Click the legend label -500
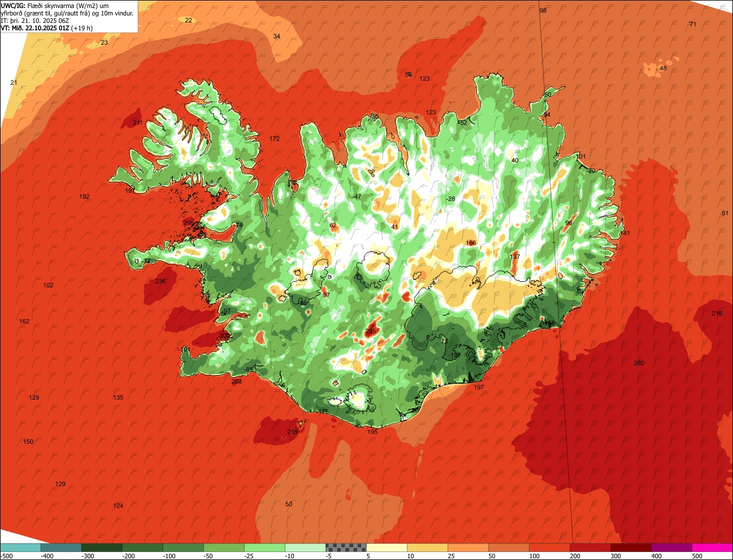Image resolution: width=733 pixels, height=560 pixels. (x=5, y=556)
